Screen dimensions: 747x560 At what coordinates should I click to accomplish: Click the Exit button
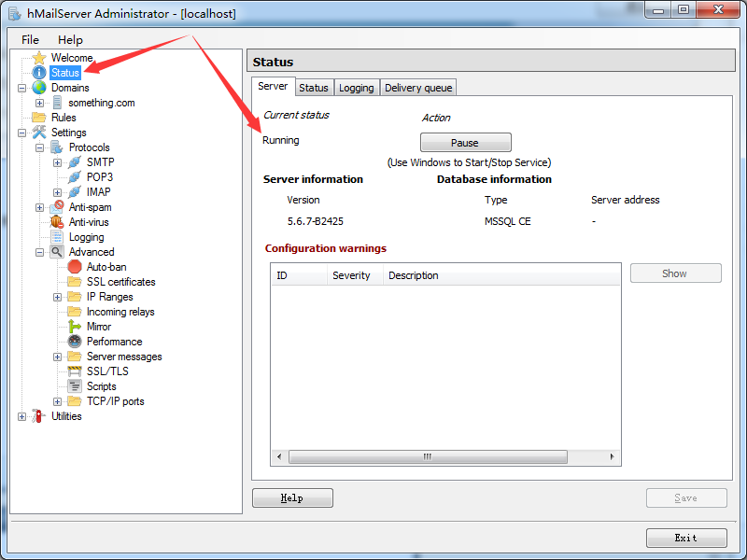coord(685,539)
